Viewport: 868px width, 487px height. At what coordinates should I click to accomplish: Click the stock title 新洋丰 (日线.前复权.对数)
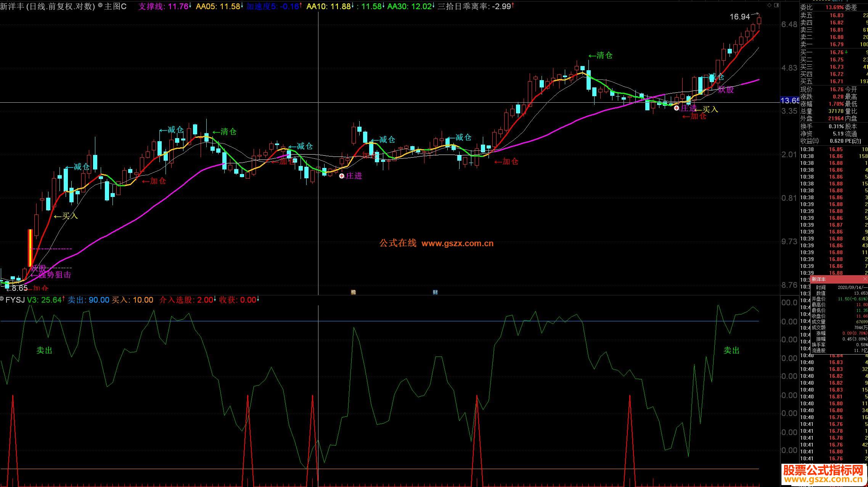tap(47, 6)
